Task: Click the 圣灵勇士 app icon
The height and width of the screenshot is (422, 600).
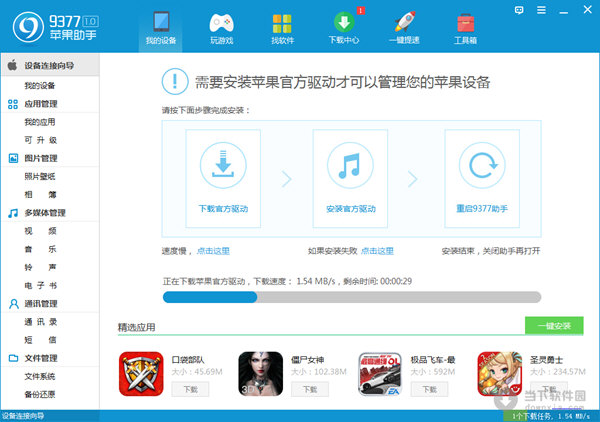Action: click(500, 374)
